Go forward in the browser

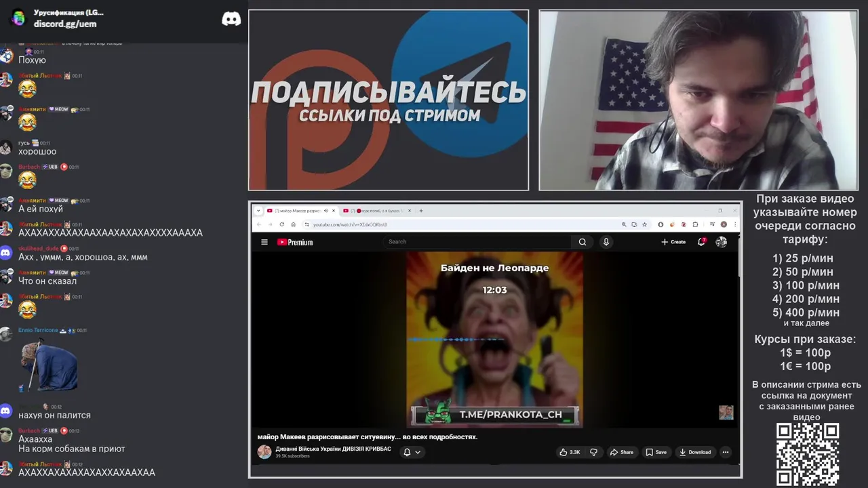tap(270, 224)
